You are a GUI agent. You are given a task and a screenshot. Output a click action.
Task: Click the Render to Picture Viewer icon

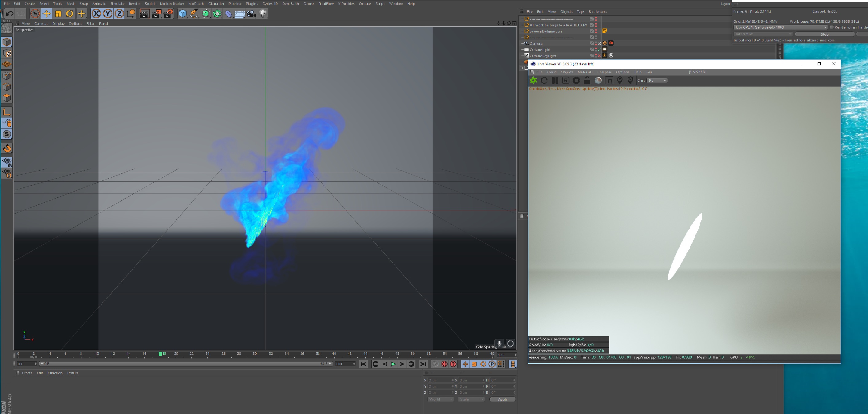[x=156, y=14]
